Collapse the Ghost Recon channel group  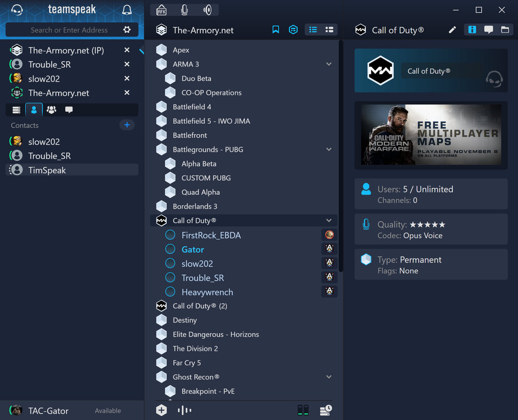[x=329, y=377]
